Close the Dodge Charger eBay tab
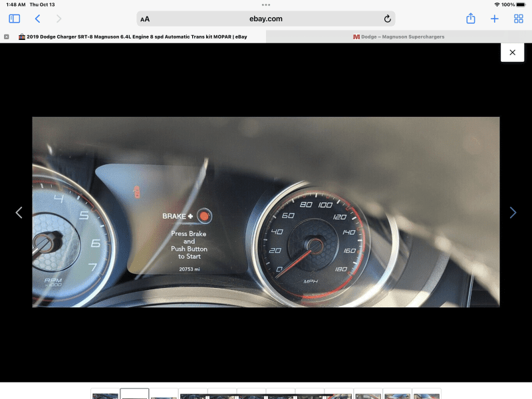 click(x=7, y=37)
